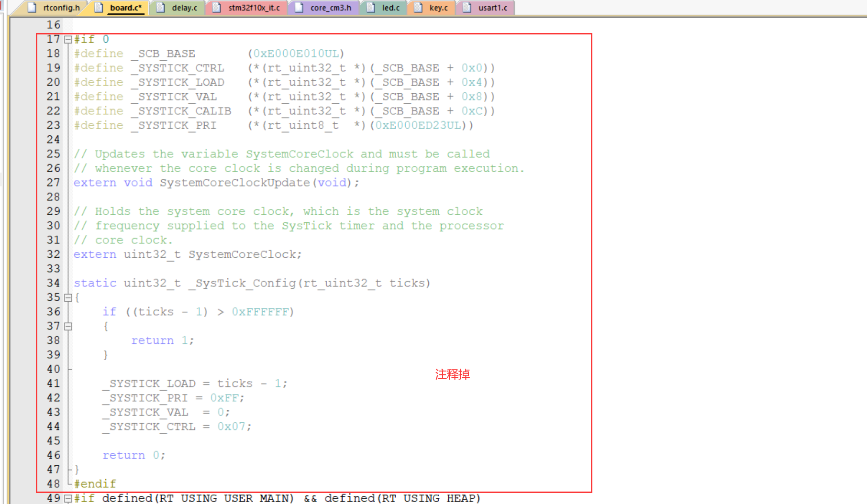Click the file icon on usart1.c tab

(x=467, y=8)
